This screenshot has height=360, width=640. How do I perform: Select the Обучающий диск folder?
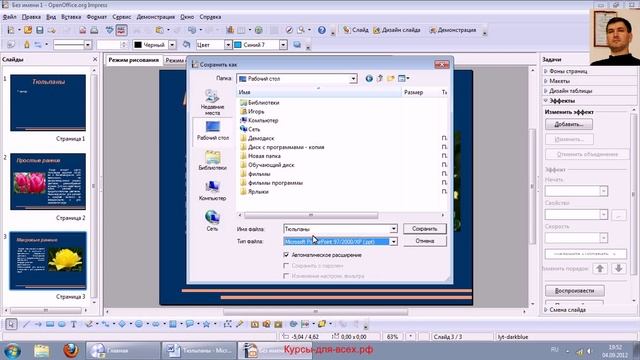(x=267, y=165)
